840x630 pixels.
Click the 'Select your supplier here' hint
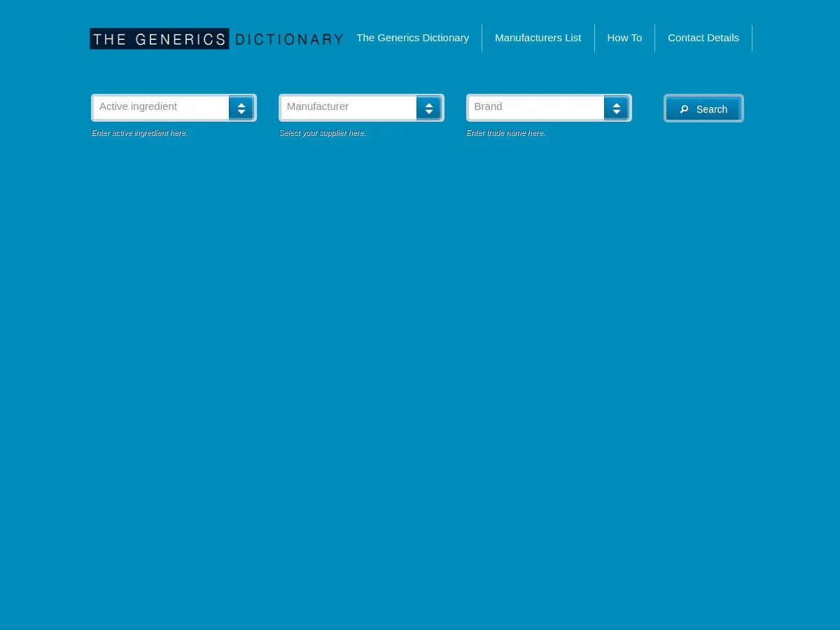coord(322,133)
